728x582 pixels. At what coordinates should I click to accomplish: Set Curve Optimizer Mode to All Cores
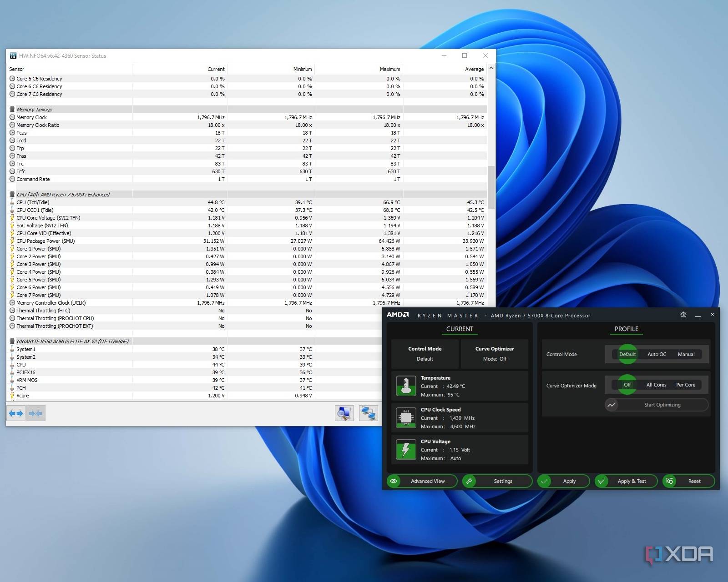pyautogui.click(x=656, y=385)
